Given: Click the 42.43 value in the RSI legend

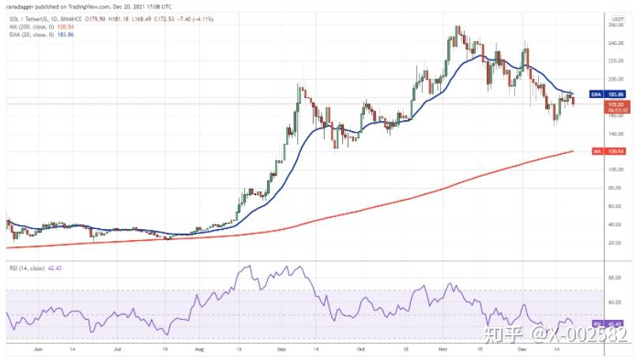Looking at the screenshot, I should tap(55, 269).
